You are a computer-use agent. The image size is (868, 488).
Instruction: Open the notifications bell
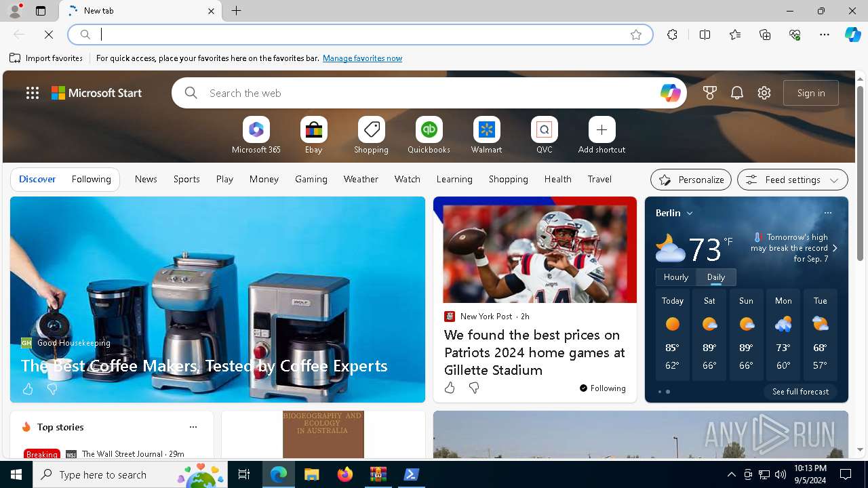pyautogui.click(x=737, y=93)
